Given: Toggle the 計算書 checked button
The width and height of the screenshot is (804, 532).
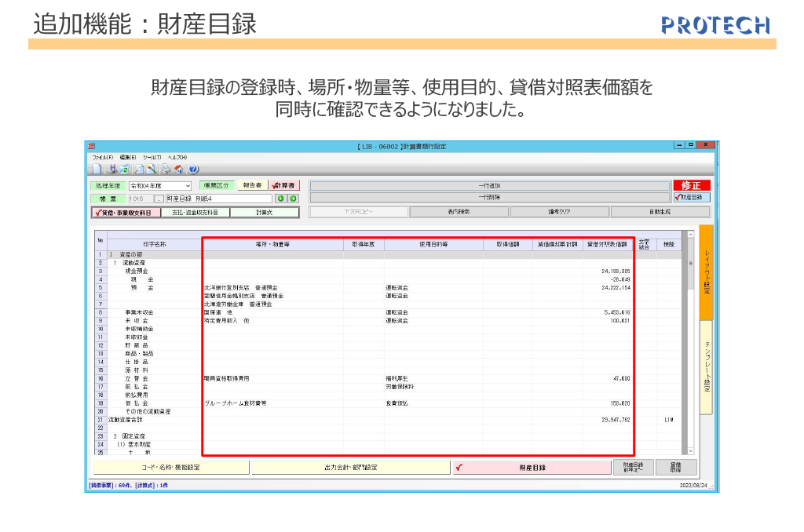Looking at the screenshot, I should (x=284, y=185).
